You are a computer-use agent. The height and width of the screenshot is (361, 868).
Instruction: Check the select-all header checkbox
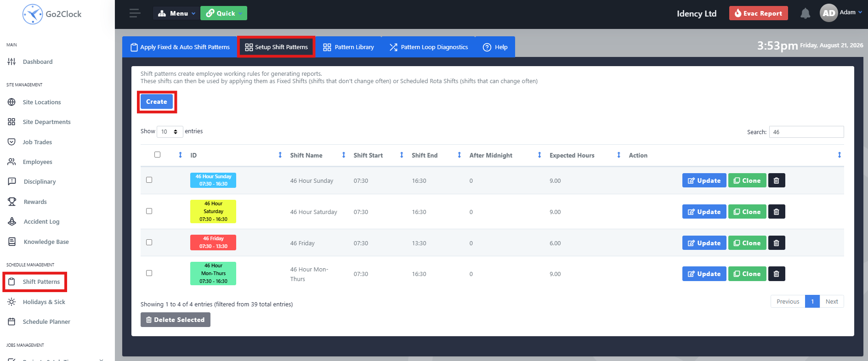coord(158,155)
